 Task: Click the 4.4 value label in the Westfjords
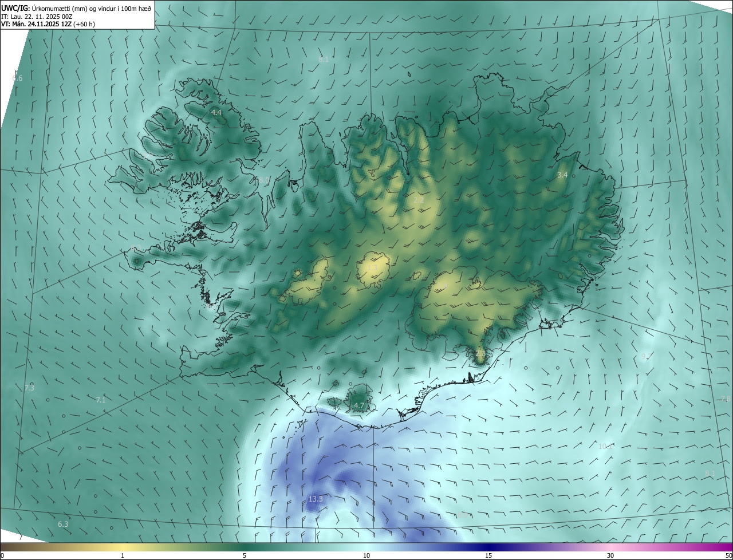point(216,113)
